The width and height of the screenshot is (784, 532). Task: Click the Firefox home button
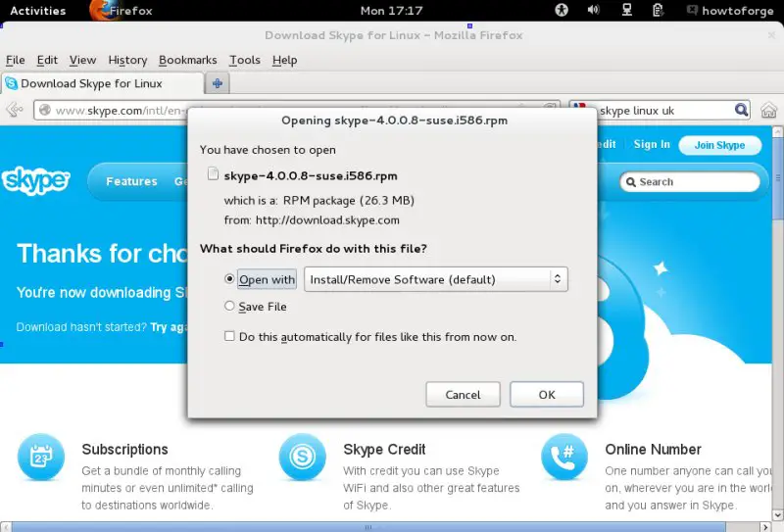(768, 110)
